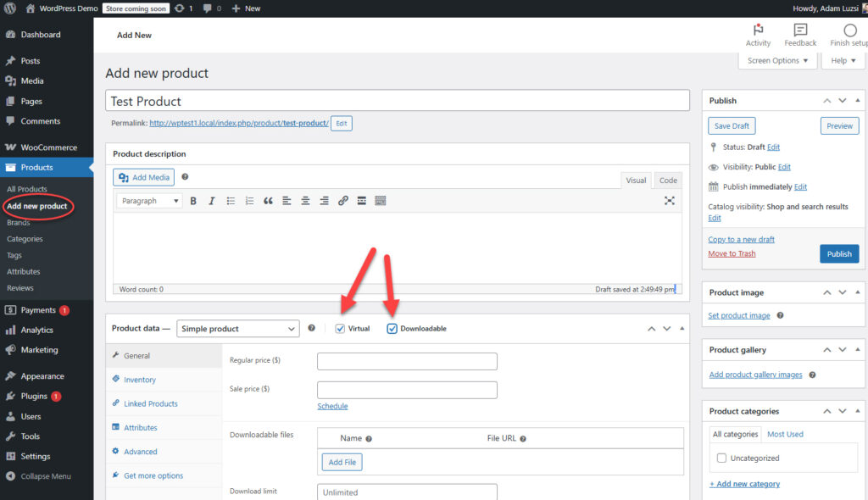Viewport: 868px width, 500px height.
Task: Click the Preview button
Action: 839,125
